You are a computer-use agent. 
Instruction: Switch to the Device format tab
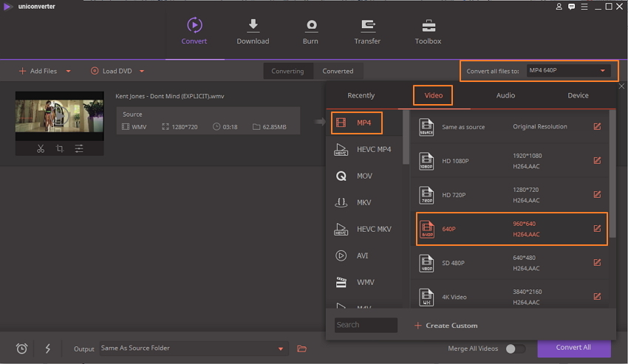[578, 95]
